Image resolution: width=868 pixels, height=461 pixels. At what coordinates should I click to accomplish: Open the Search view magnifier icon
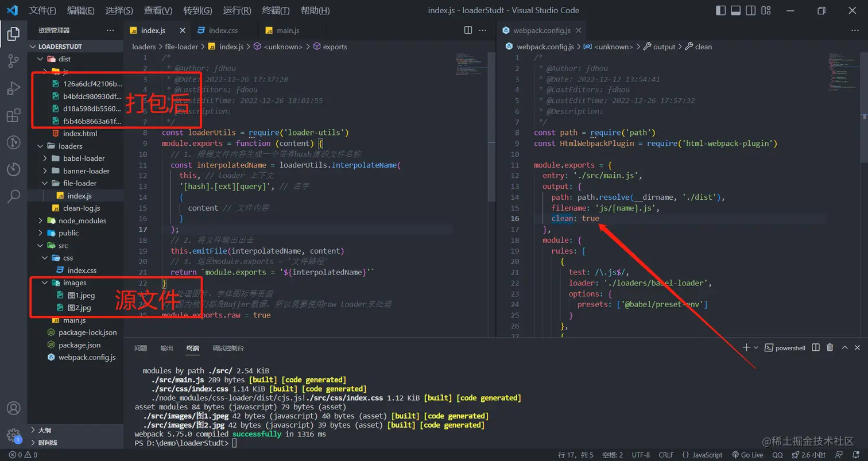tap(13, 196)
